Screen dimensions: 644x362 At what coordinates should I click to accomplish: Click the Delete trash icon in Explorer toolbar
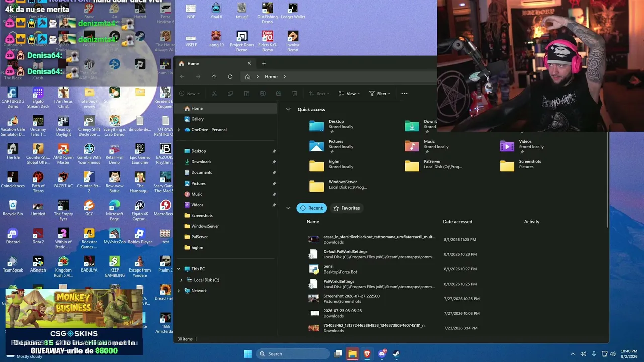pos(295,93)
